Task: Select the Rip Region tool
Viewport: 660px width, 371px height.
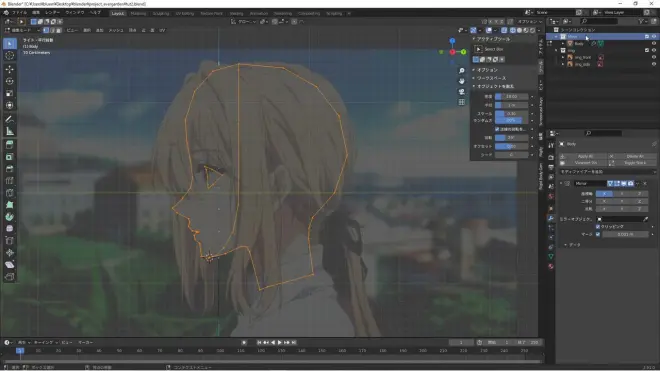Action: 10,277
